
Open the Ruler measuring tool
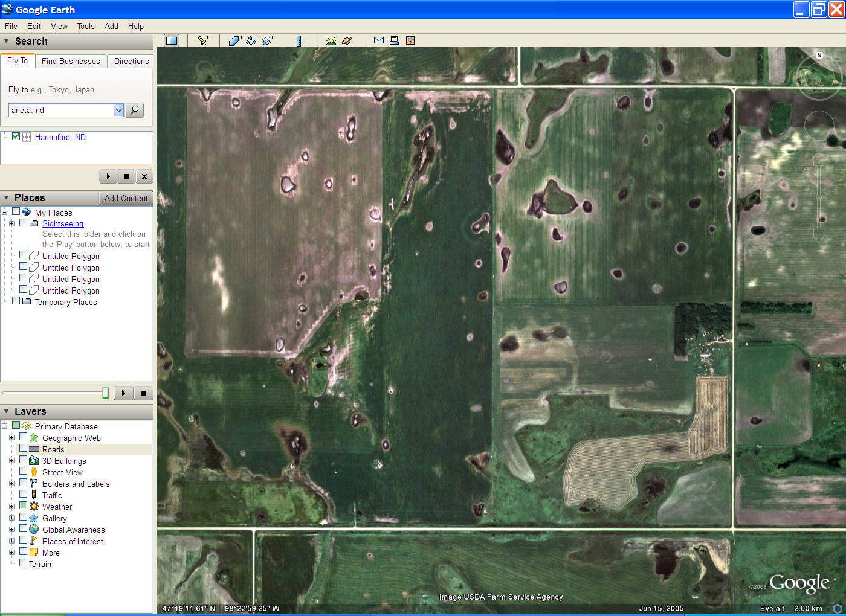tap(299, 40)
